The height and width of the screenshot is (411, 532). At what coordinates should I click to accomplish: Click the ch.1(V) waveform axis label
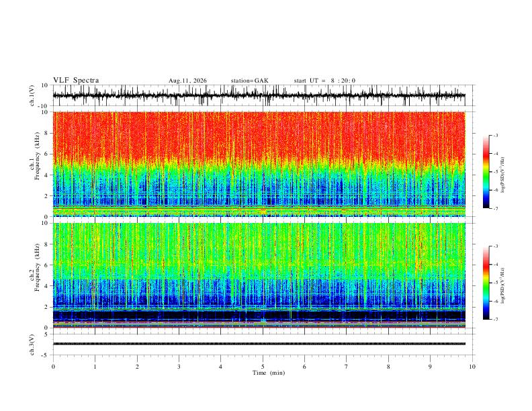pyautogui.click(x=32, y=95)
